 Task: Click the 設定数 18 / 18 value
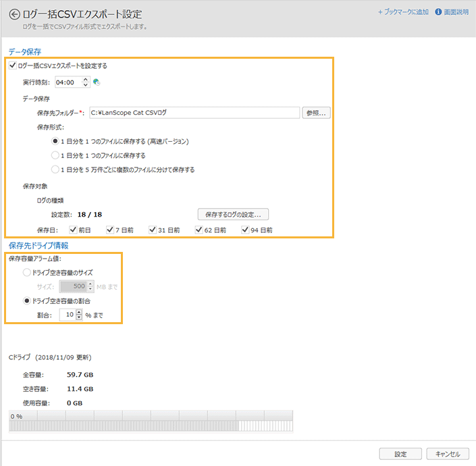(x=90, y=215)
